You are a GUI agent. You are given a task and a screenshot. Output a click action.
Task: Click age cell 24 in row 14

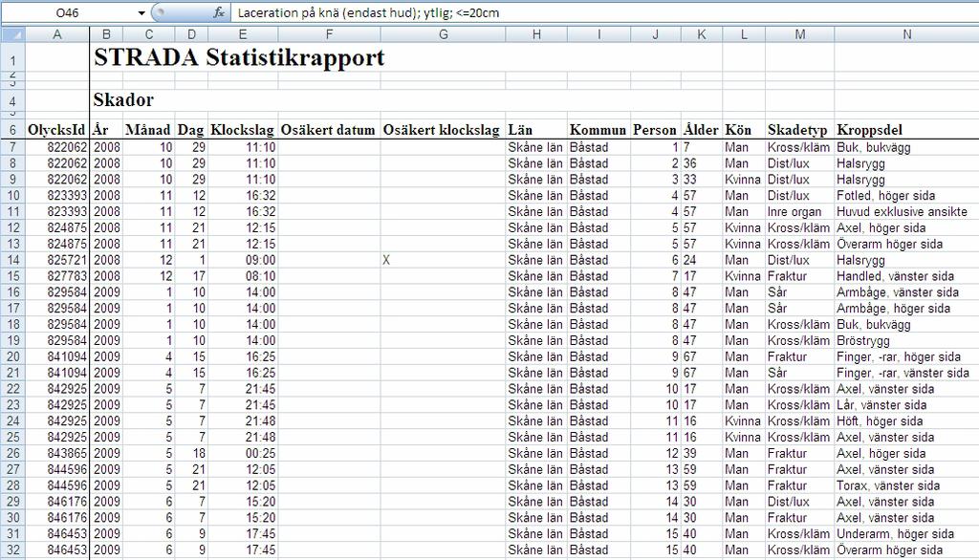pyautogui.click(x=702, y=260)
